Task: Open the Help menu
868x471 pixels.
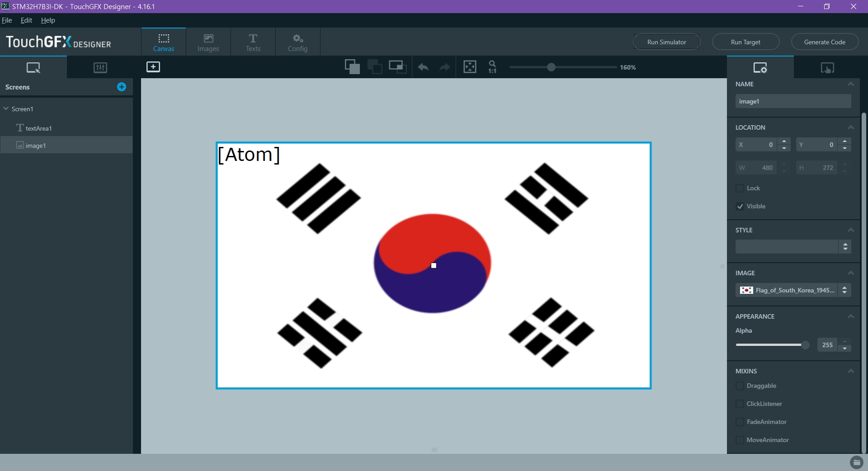Action: pyautogui.click(x=48, y=20)
